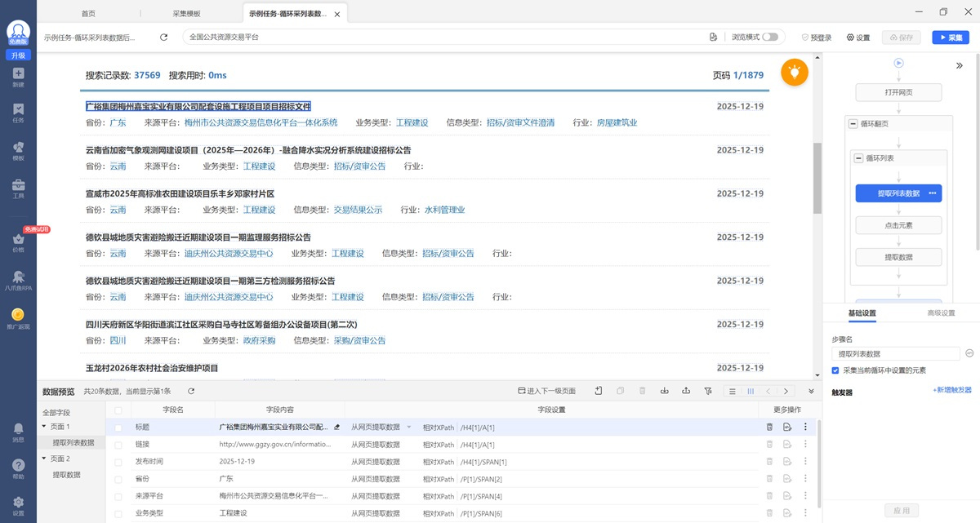Toggle the 浏览模式 switch

(769, 38)
